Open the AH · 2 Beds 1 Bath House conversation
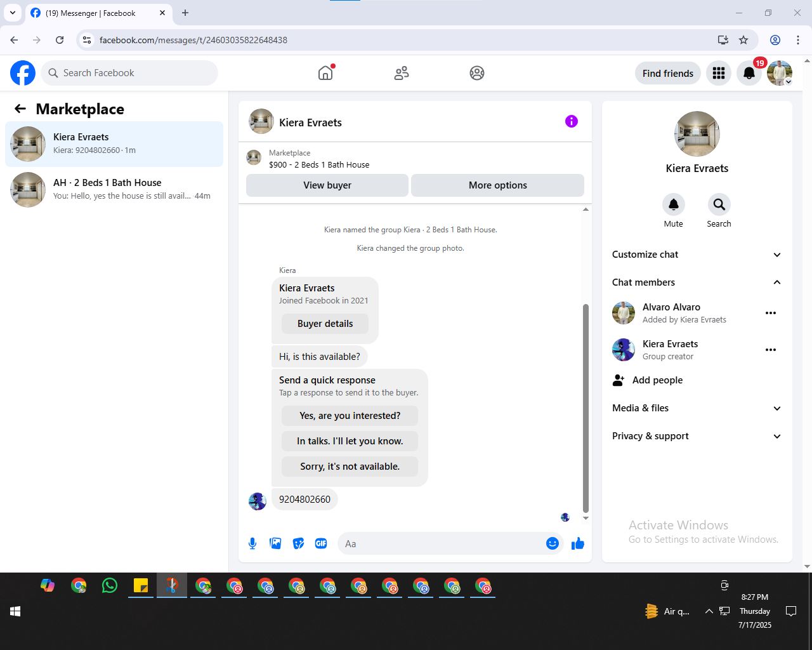 point(114,190)
